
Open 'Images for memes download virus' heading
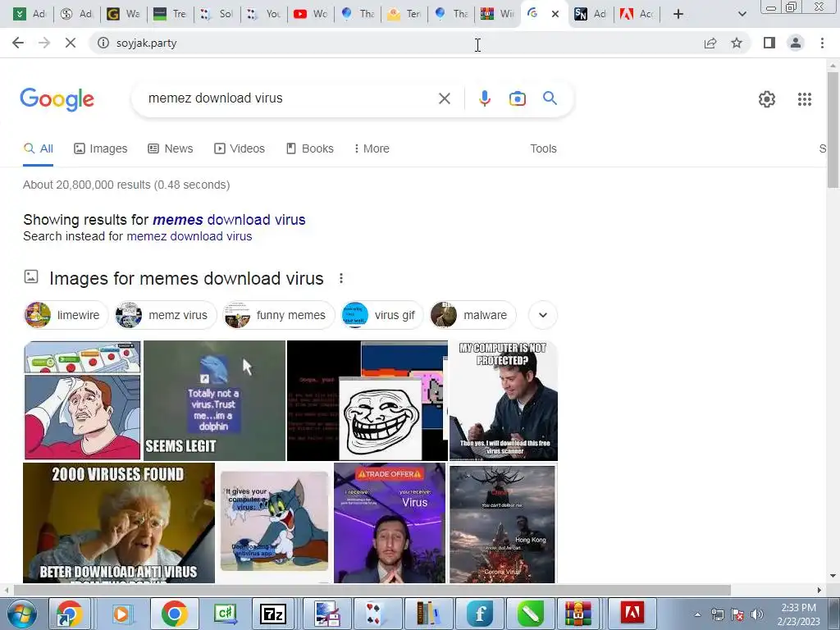(186, 279)
